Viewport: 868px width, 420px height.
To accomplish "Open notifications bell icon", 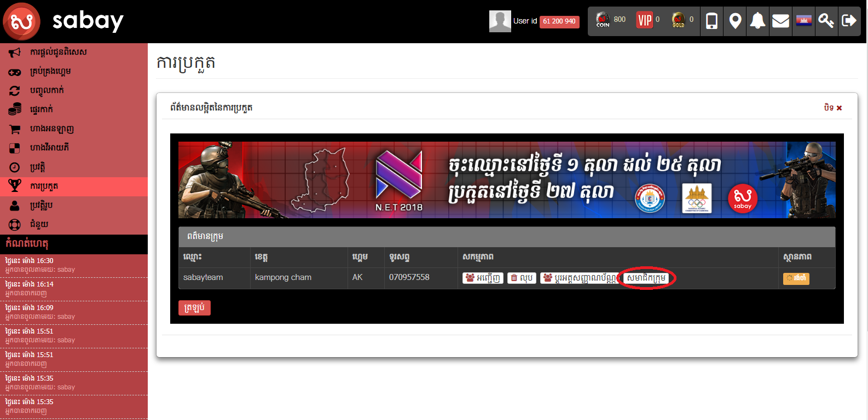I will (757, 21).
